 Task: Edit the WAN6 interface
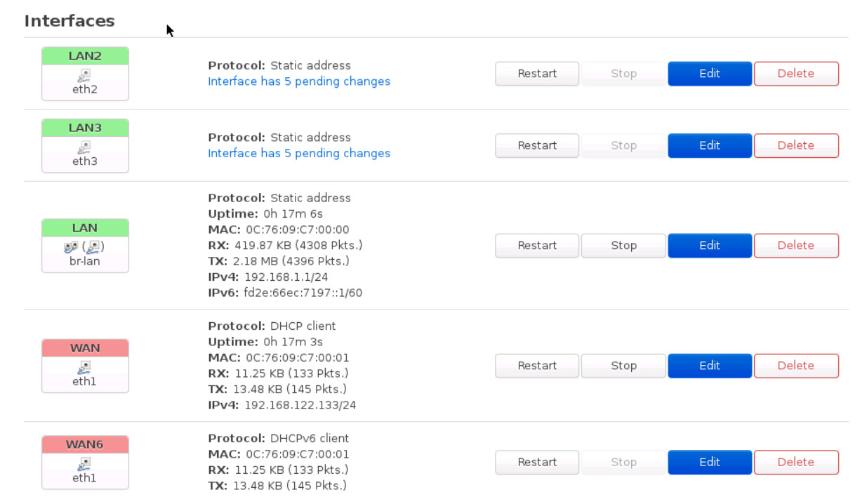pos(710,462)
